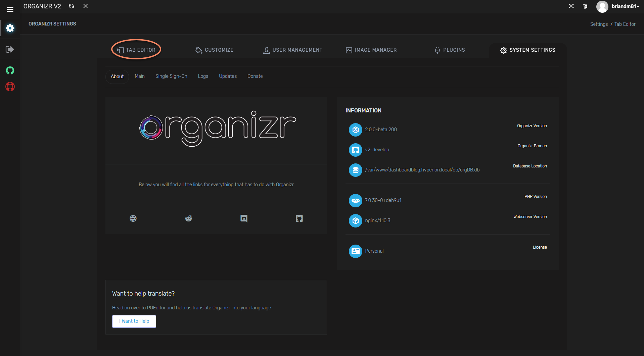This screenshot has width=644, height=356.
Task: Click the reload icon beside Organizr V2
Action: click(x=71, y=6)
